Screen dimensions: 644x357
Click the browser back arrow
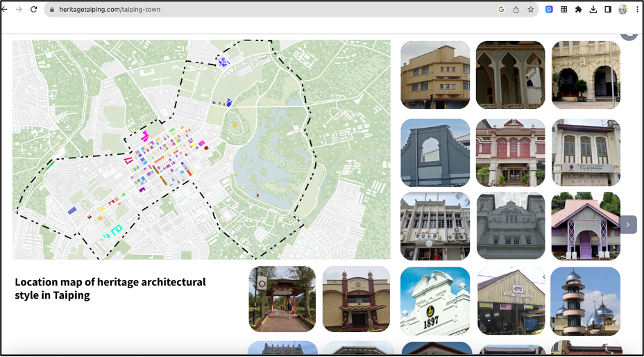[6, 10]
